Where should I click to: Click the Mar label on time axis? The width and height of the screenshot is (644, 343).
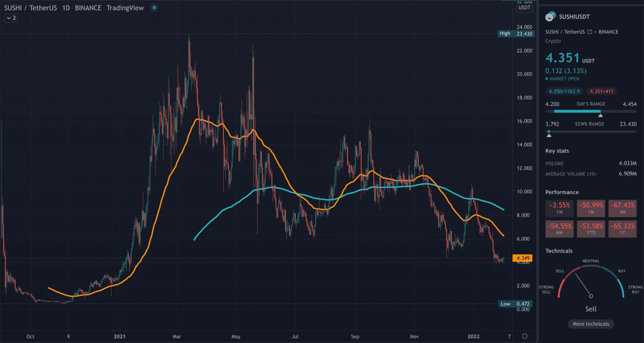[x=177, y=336]
